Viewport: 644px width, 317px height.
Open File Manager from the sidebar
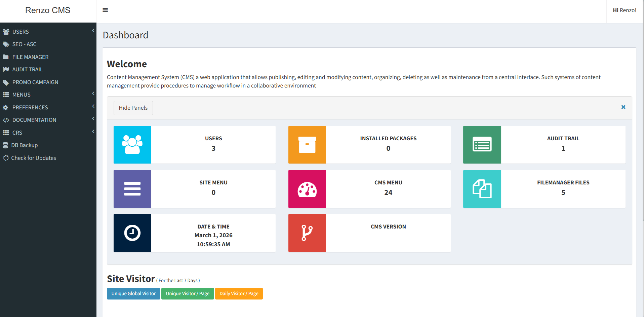point(30,57)
